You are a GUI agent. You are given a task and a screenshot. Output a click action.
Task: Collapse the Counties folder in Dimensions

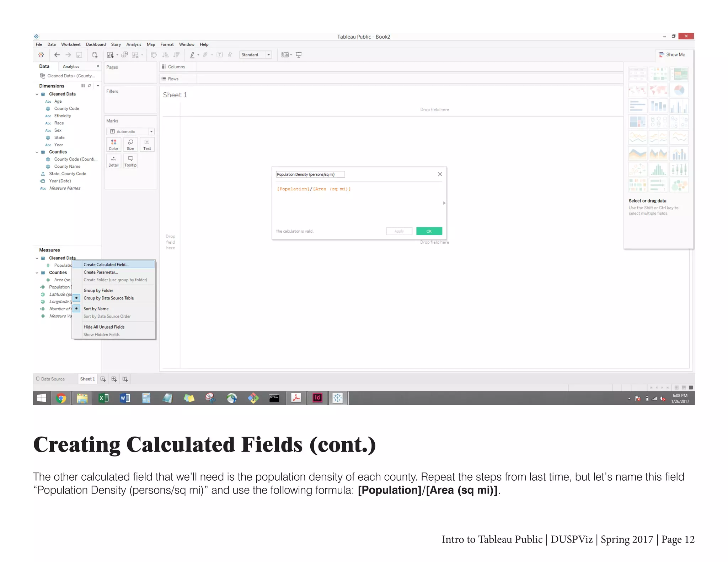[37, 152]
